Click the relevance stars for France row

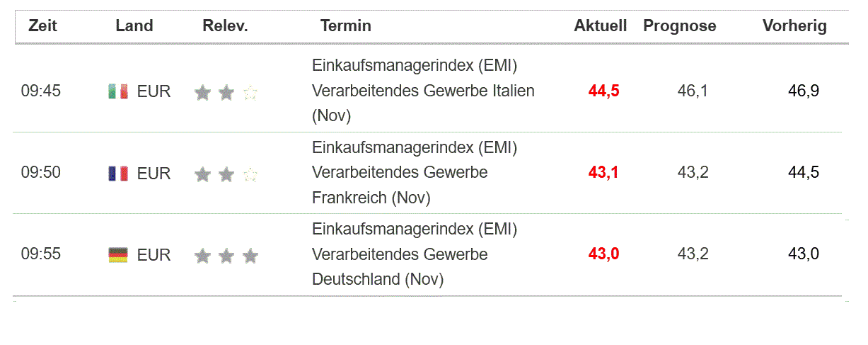(x=226, y=174)
